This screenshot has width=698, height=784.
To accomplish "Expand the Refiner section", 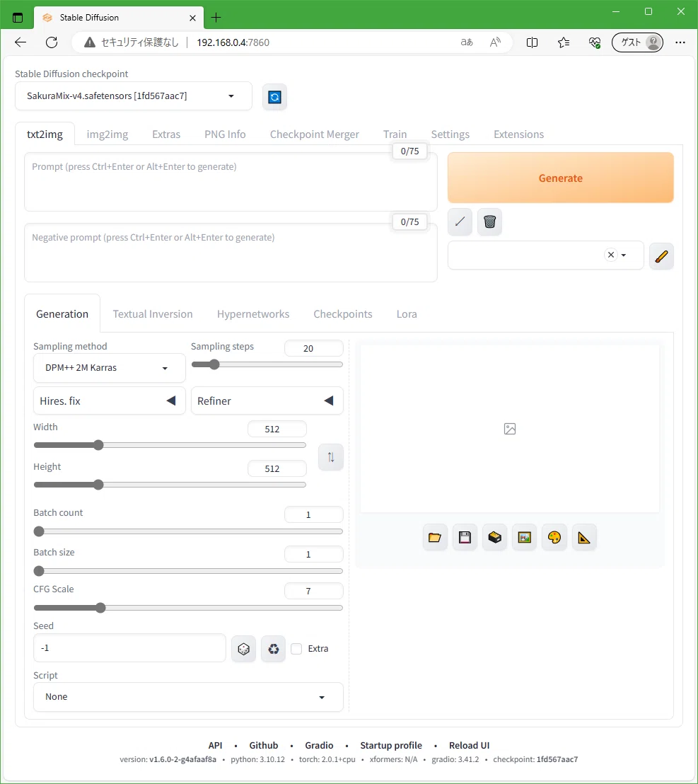I will pos(267,401).
